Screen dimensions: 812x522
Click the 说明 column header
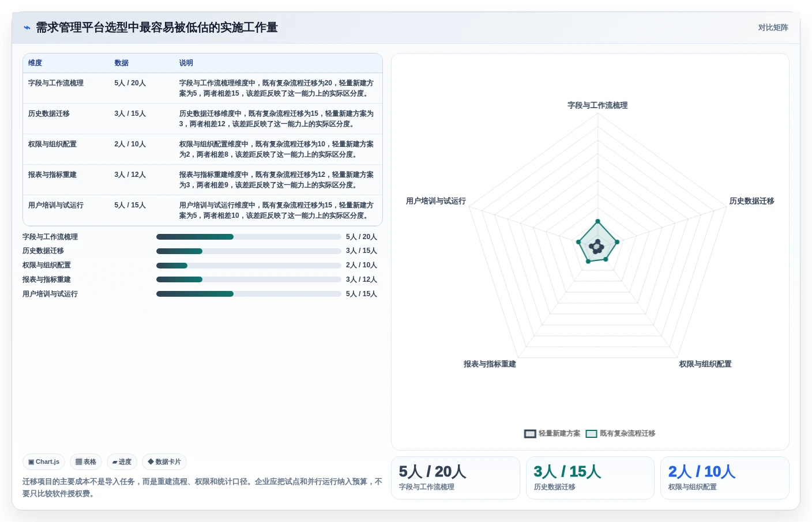click(x=186, y=63)
